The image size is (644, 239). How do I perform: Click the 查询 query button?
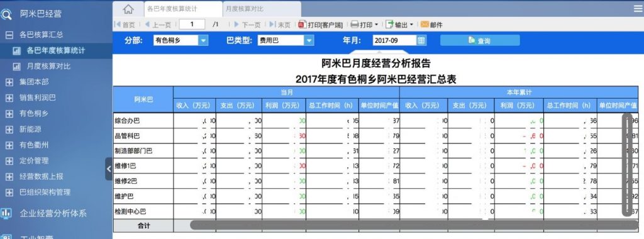click(x=480, y=40)
